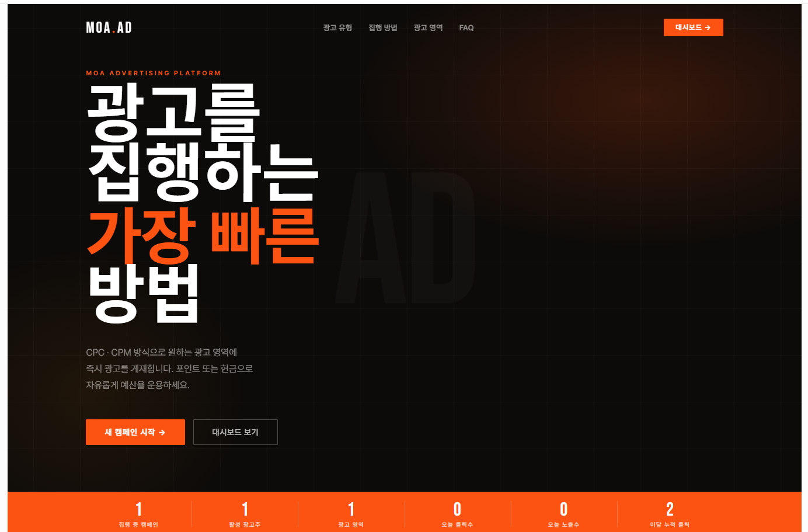The height and width of the screenshot is (532, 808).
Task: Click the 광고 영역 stat in orange bar
Action: (351, 514)
